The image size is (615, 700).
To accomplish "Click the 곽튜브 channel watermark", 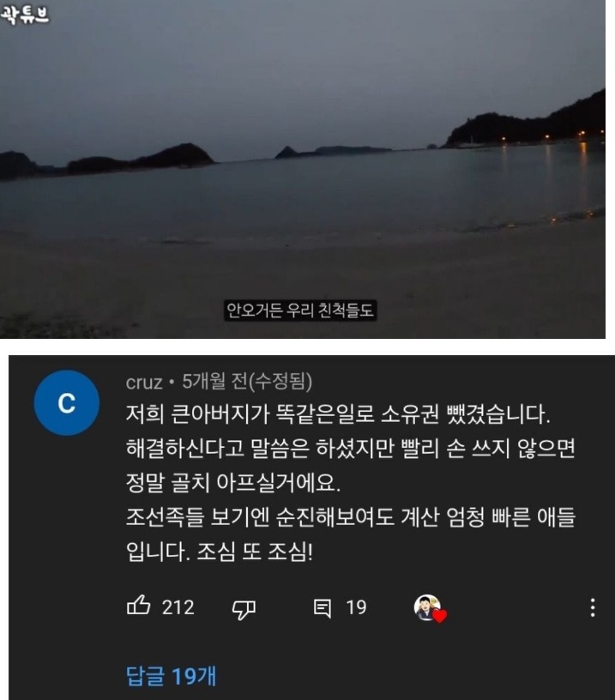I will pyautogui.click(x=25, y=14).
